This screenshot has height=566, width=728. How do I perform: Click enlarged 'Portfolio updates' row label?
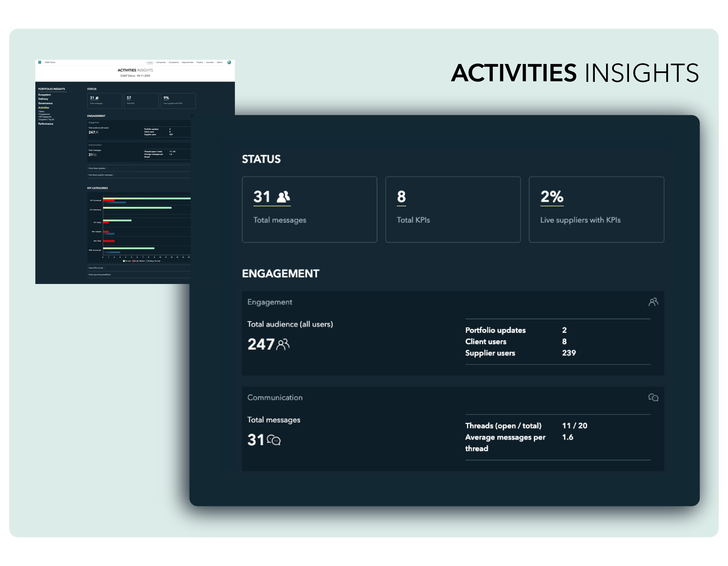pos(495,330)
